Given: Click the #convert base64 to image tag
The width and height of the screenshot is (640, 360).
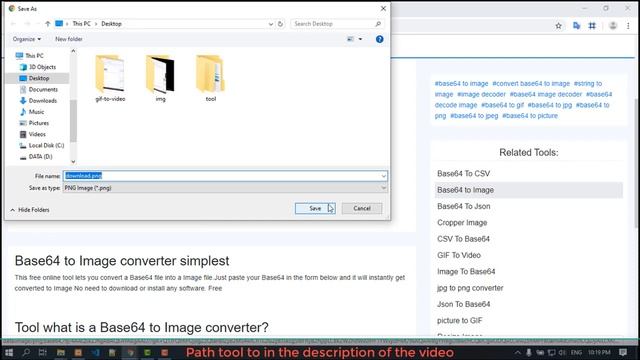Looking at the screenshot, I should pos(531,84).
